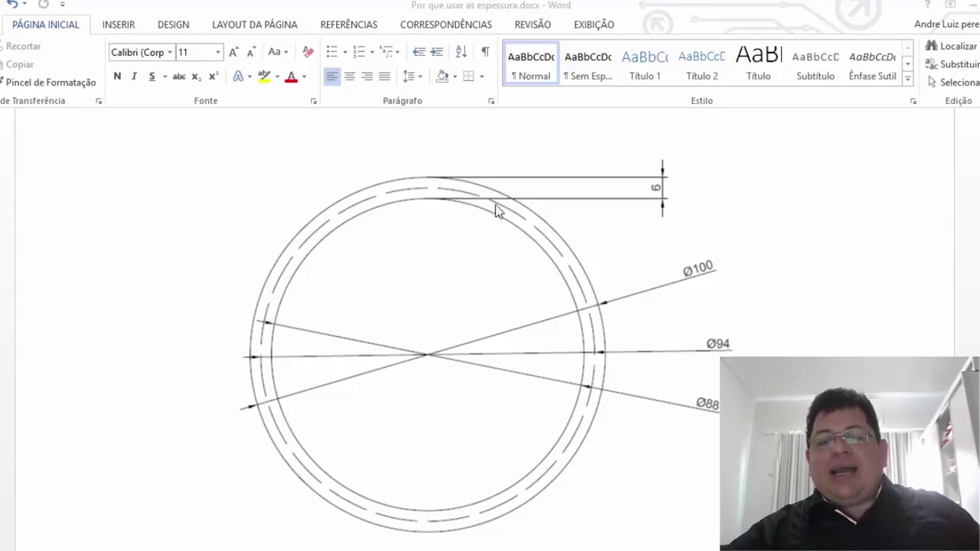Open the DESIGN ribbon tab

pyautogui.click(x=173, y=24)
